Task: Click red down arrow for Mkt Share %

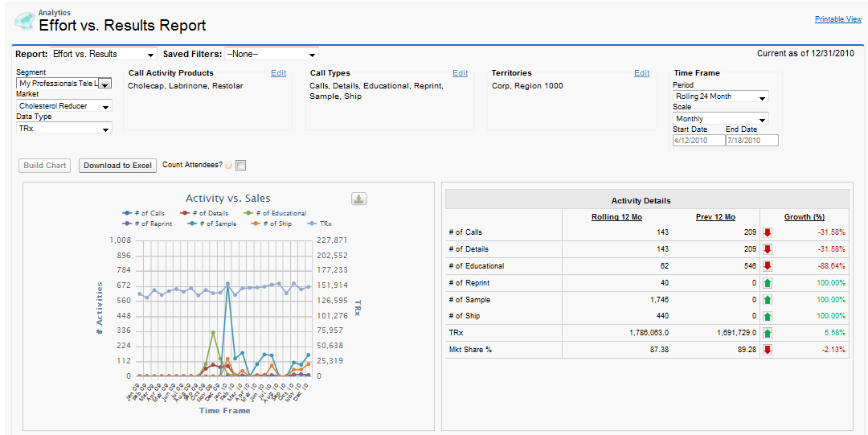Action: coord(767,350)
